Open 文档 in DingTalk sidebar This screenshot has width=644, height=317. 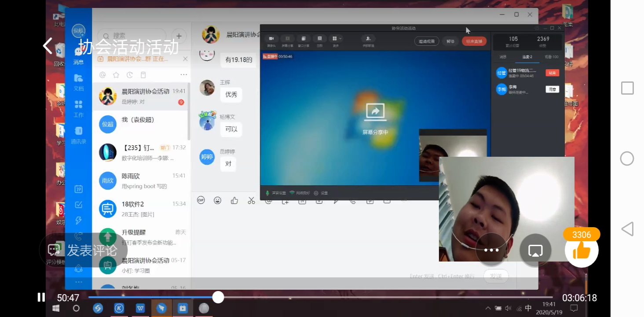[x=78, y=82]
